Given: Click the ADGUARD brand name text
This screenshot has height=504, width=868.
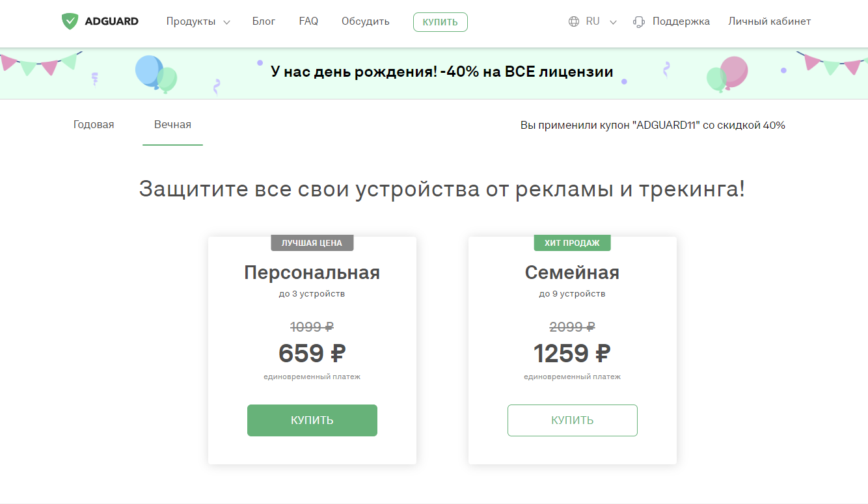Looking at the screenshot, I should (111, 21).
